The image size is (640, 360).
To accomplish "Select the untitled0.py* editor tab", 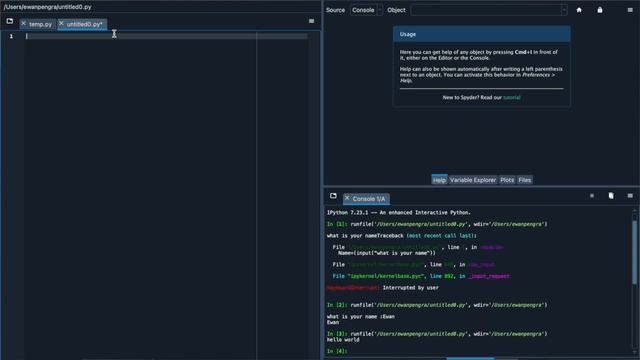I will [x=84, y=24].
